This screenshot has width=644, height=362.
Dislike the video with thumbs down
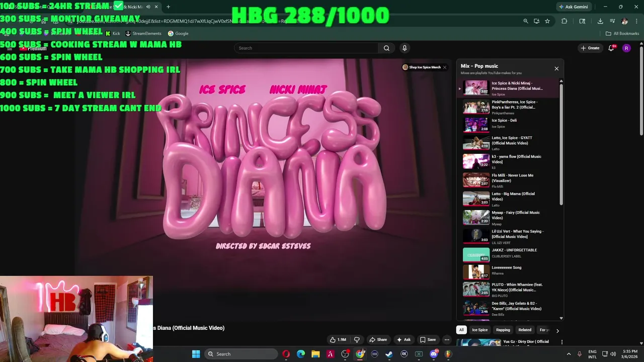point(357,339)
